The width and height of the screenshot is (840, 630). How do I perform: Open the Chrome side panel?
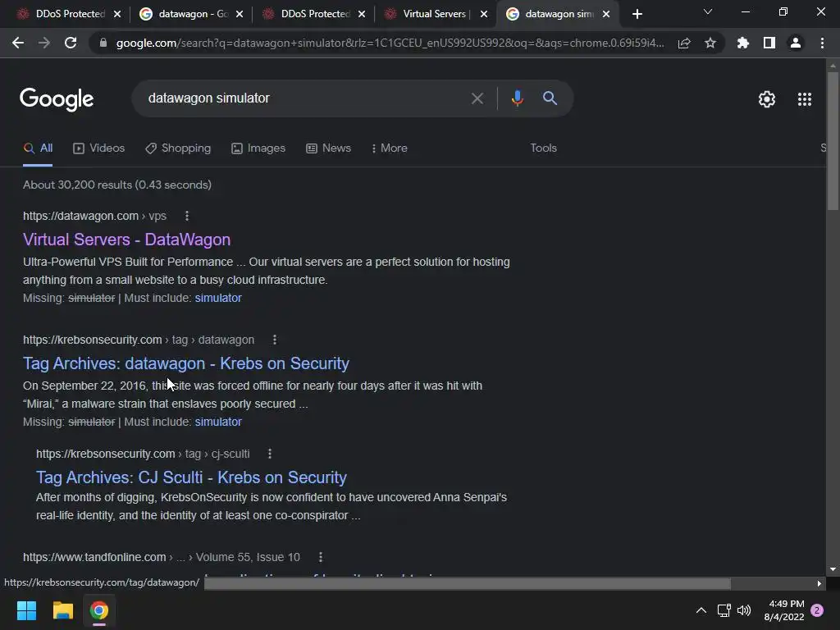[x=769, y=43]
